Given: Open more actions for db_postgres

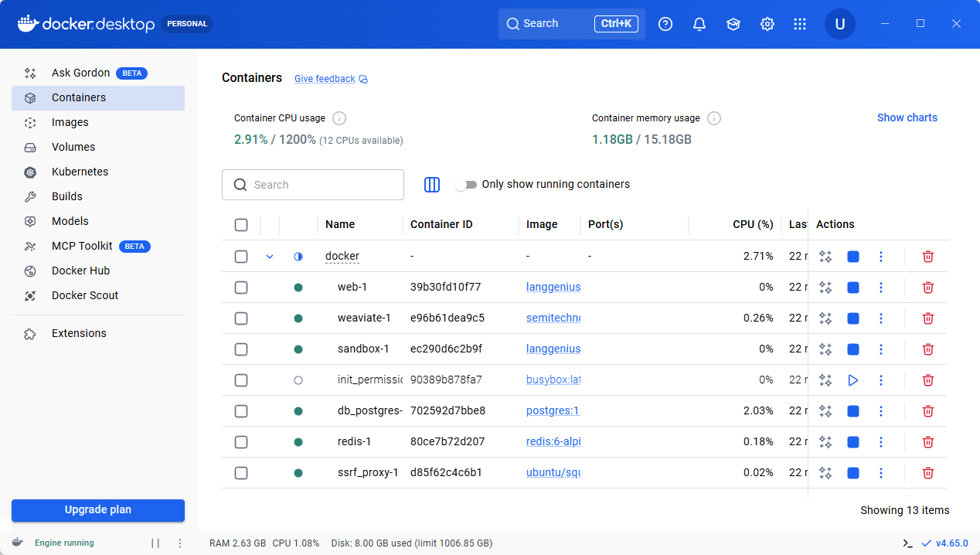Looking at the screenshot, I should pos(881,411).
